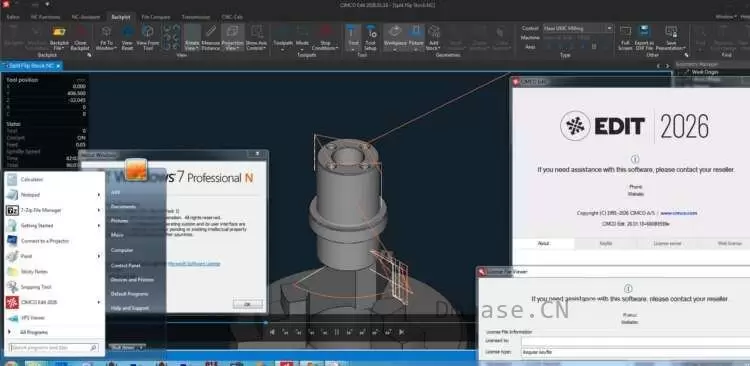This screenshot has height=366, width=750.
Task: Open the NC-Assistant ribbon tab
Action: (x=85, y=17)
